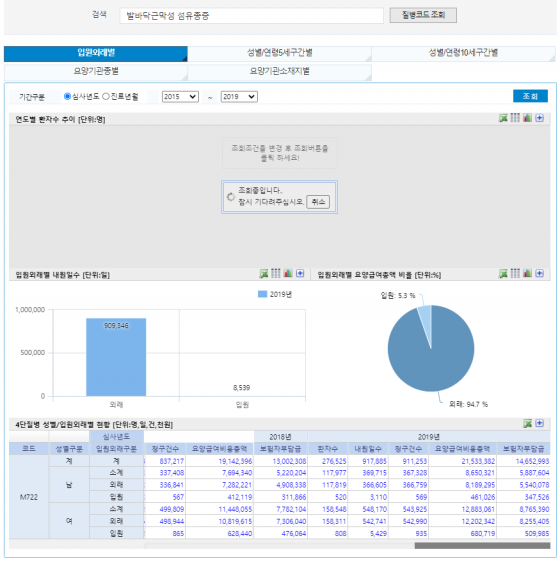Select 심사년도 radio button

(x=67, y=96)
